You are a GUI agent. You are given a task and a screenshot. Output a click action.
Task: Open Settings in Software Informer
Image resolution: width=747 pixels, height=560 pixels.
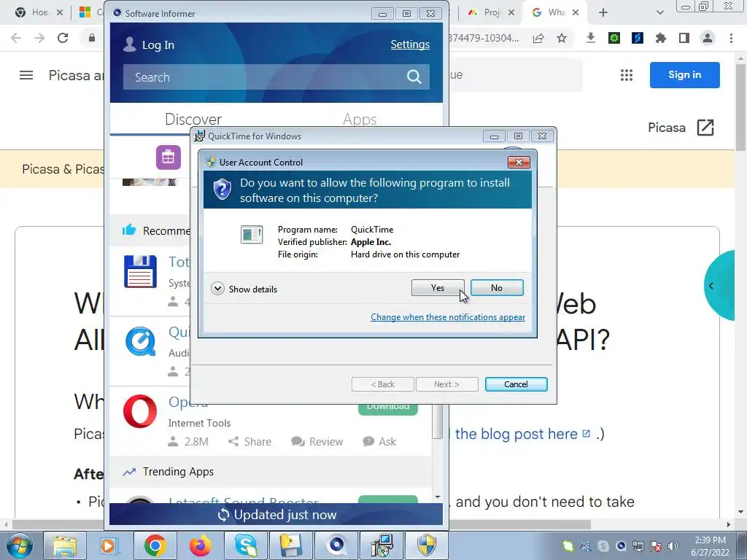click(x=410, y=44)
